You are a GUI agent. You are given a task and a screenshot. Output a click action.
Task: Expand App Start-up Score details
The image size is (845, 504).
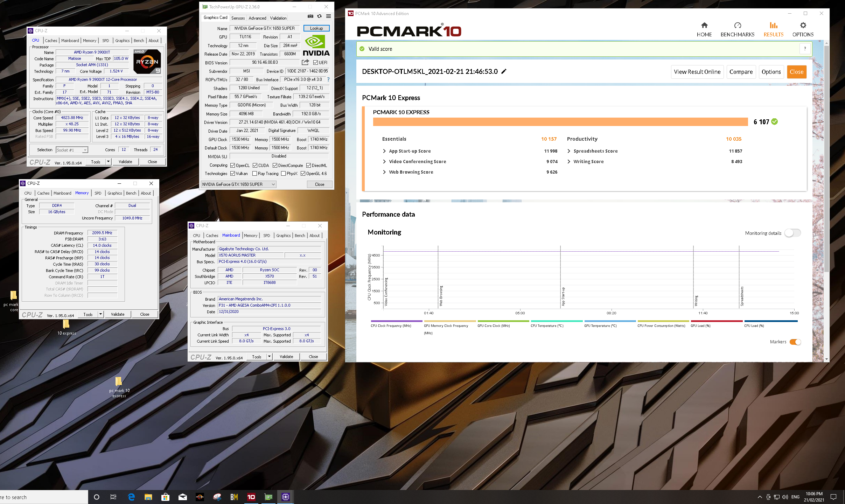click(384, 151)
